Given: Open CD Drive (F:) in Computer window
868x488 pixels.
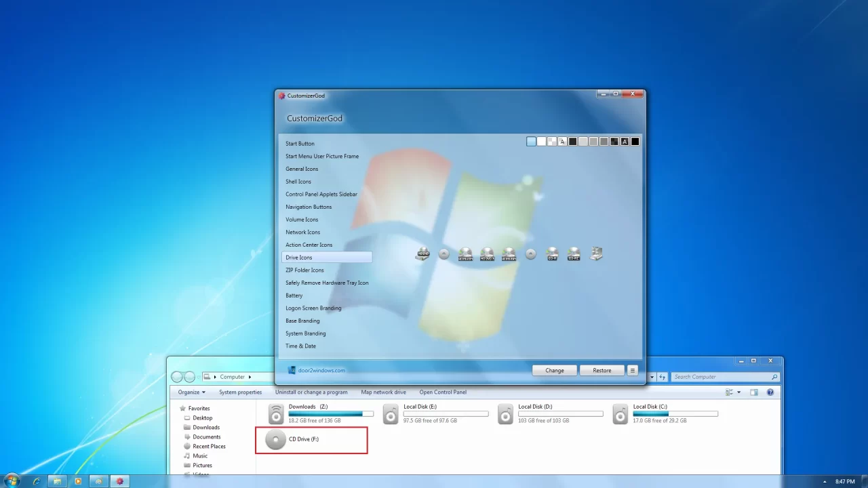Looking at the screenshot, I should pos(303,439).
